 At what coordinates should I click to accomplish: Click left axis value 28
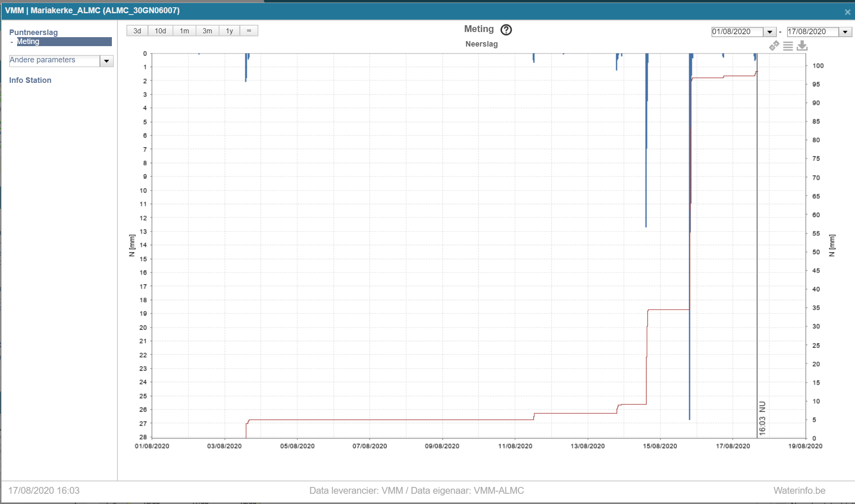[143, 437]
